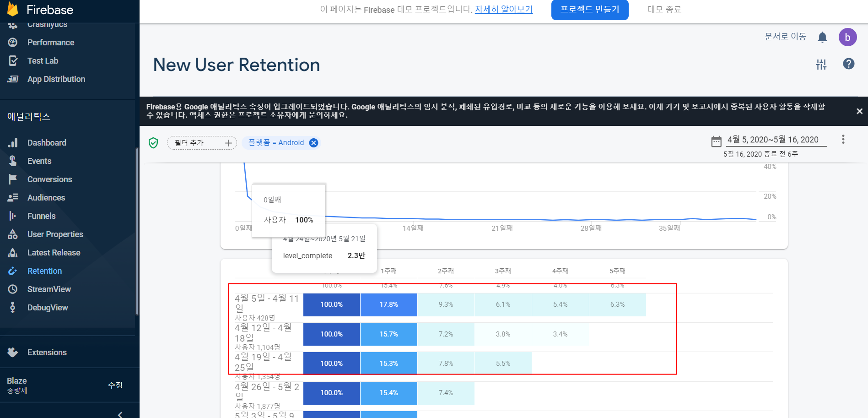This screenshot has height=418, width=868.
Task: Click the User Properties shapes icon
Action: click(x=13, y=234)
